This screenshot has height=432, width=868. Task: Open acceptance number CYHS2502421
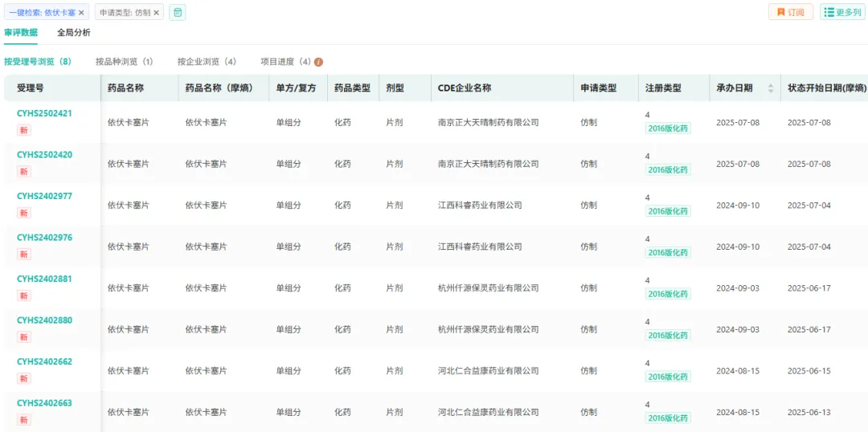pyautogui.click(x=44, y=113)
